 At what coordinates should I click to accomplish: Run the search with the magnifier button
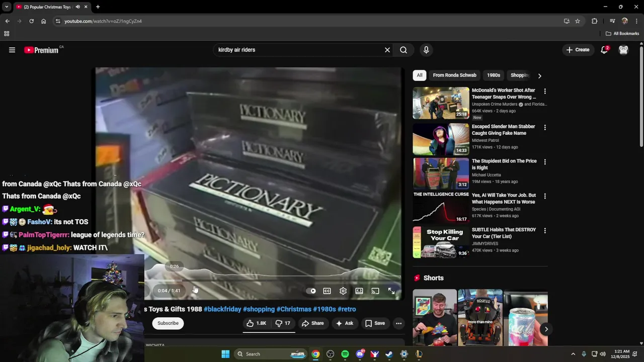coord(404,50)
